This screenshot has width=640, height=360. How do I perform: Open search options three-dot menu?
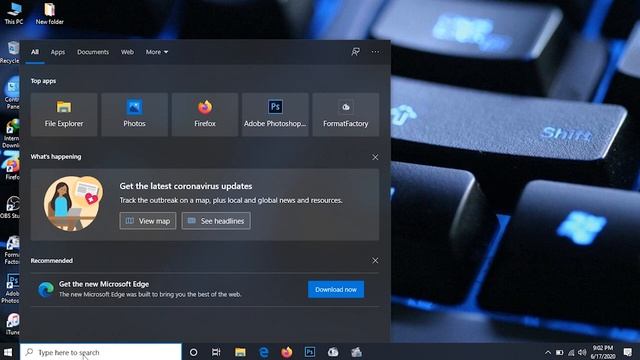375,52
